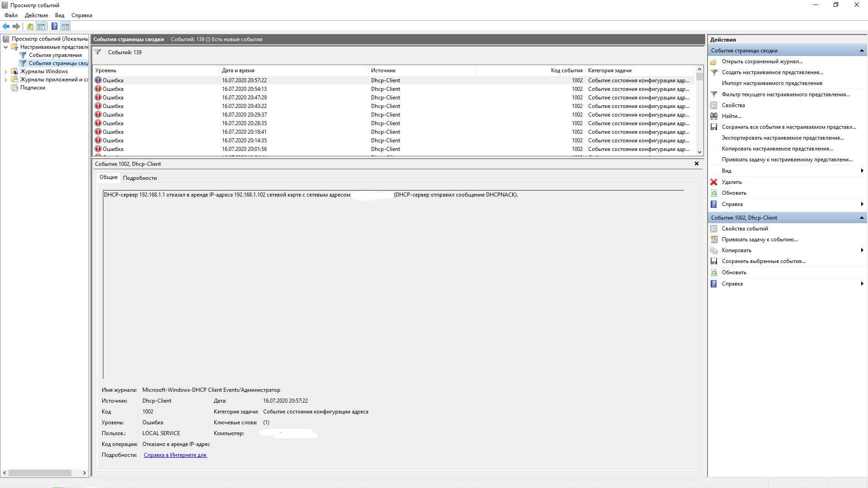Select the error row dated 16.07.2020 20:54:13
868x488 pixels.
(393, 89)
